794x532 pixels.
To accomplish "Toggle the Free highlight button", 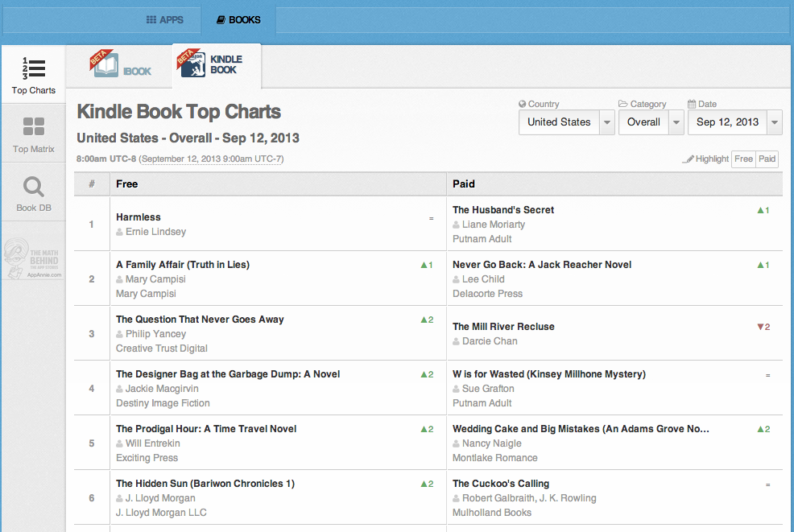I will (x=743, y=159).
